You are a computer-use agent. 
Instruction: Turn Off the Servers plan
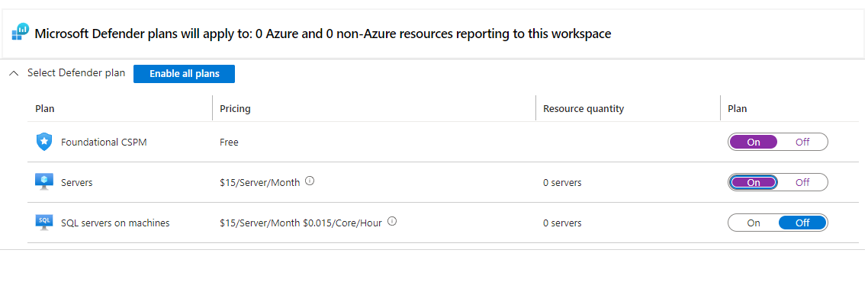(802, 182)
